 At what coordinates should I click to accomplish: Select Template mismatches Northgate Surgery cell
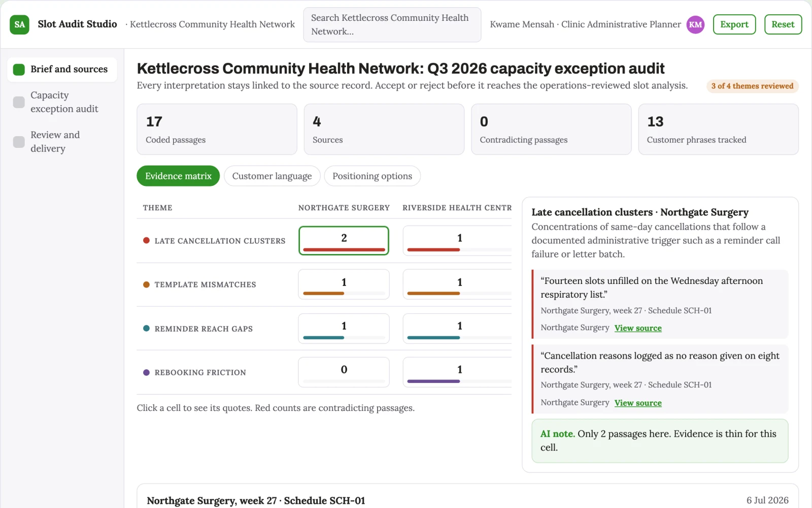point(344,284)
